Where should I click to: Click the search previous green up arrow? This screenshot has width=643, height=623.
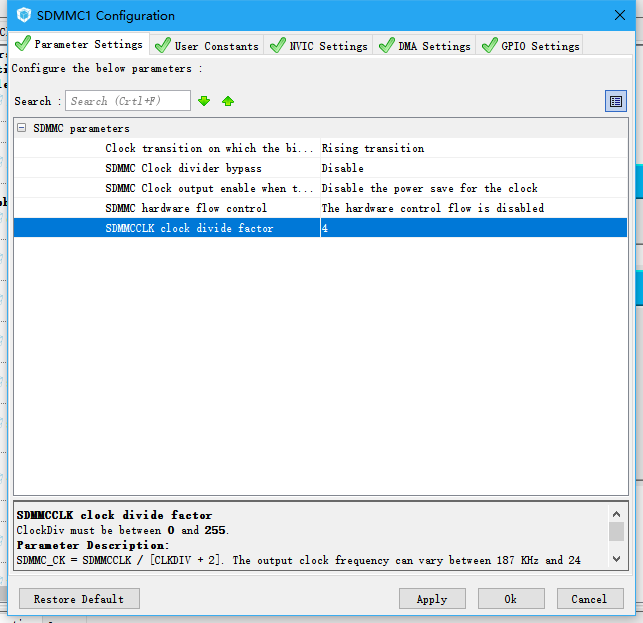pos(228,101)
